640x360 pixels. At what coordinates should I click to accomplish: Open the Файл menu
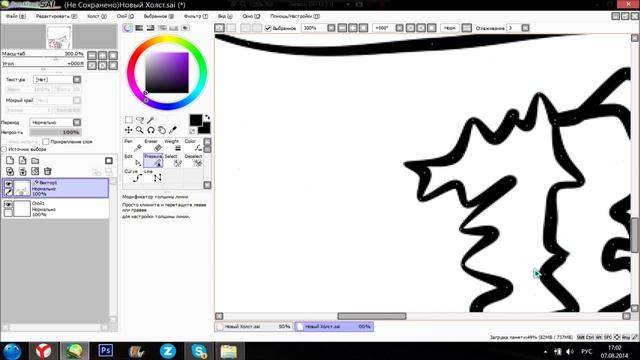tap(16, 16)
